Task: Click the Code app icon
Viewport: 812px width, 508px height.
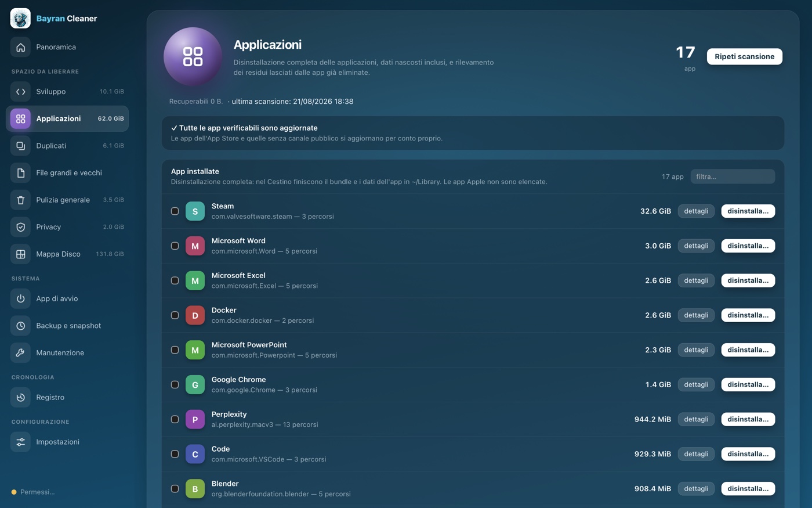Action: click(195, 454)
